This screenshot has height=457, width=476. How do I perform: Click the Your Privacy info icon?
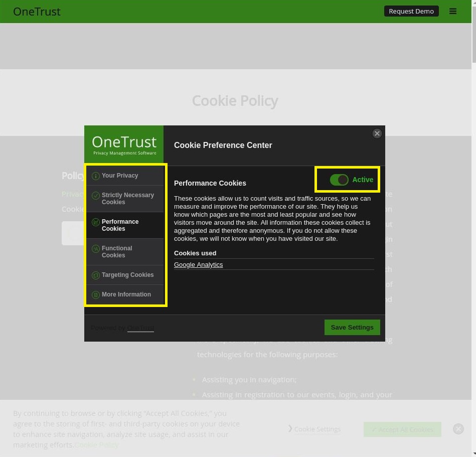tap(96, 176)
